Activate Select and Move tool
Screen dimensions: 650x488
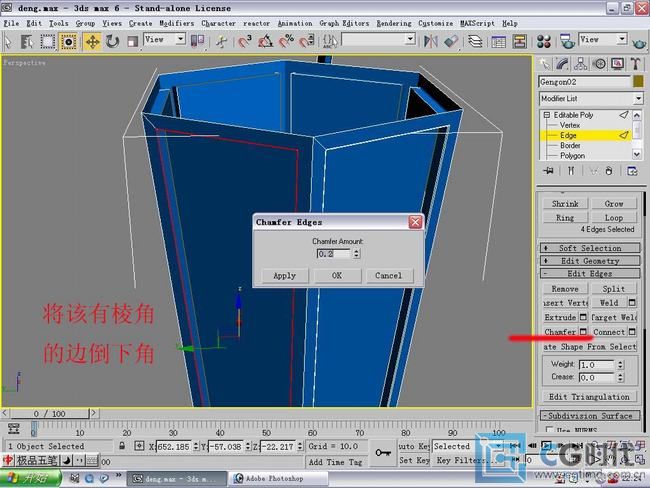(x=92, y=41)
